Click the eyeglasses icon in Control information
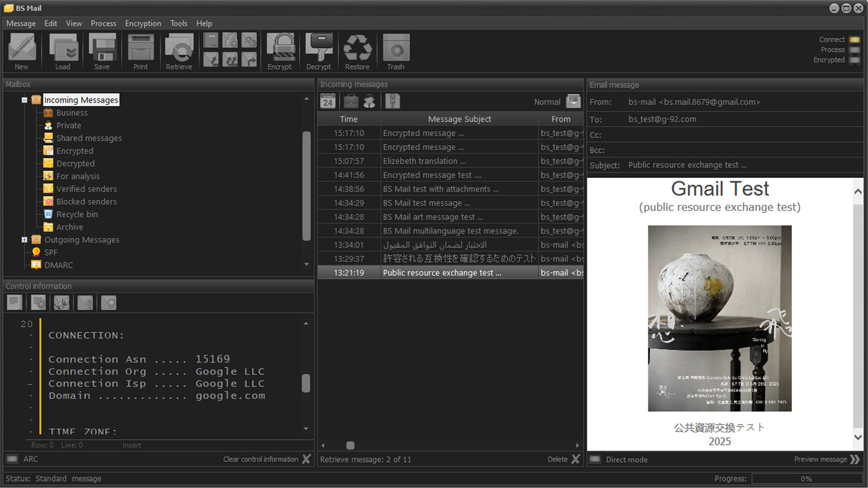The height and width of the screenshot is (488, 868). (61, 303)
